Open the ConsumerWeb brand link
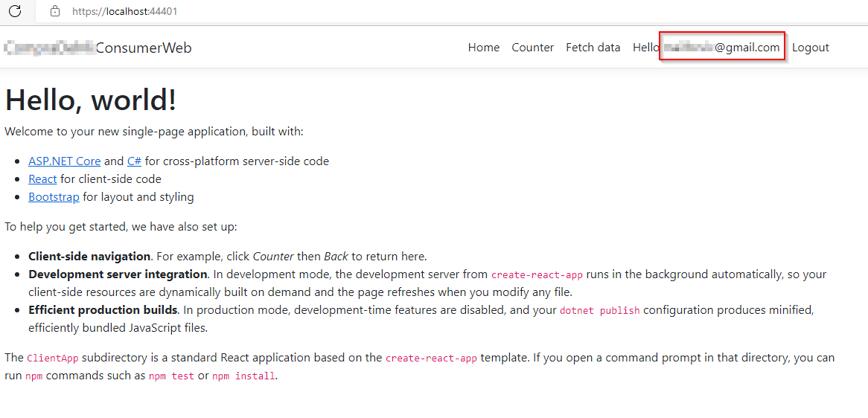This screenshot has width=868, height=418. [x=98, y=48]
